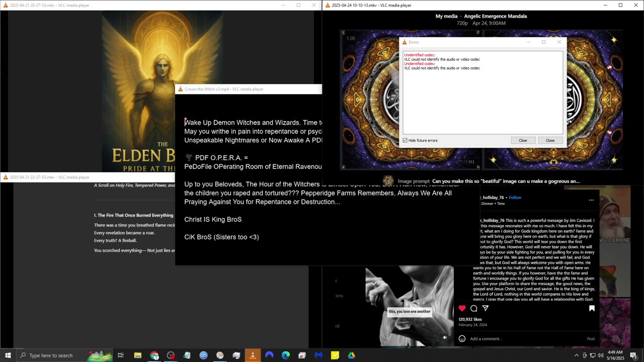Image resolution: width=644 pixels, height=362 pixels.
Task: Click the VLC media player taskbar icon
Action: pos(253,355)
